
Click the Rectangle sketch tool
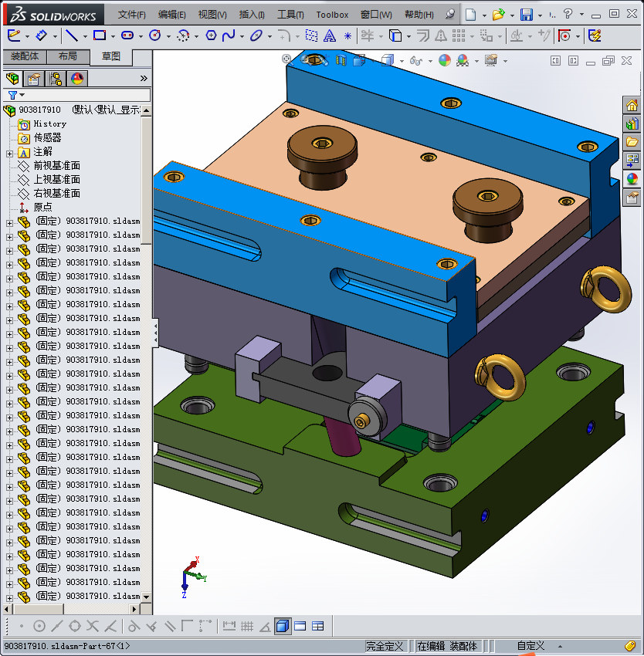[99, 36]
